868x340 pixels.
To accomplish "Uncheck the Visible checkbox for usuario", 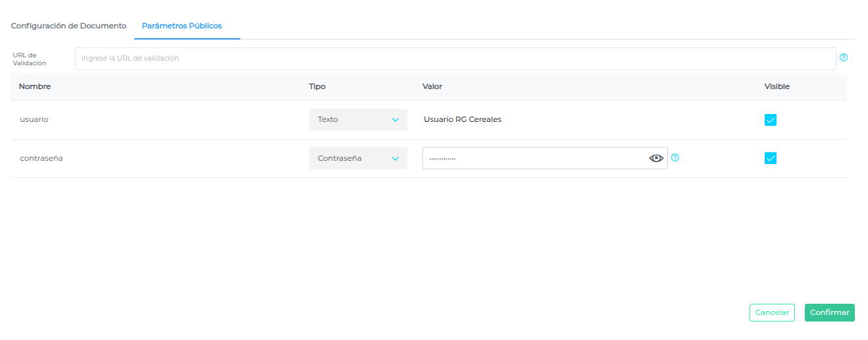I will pyautogui.click(x=771, y=120).
